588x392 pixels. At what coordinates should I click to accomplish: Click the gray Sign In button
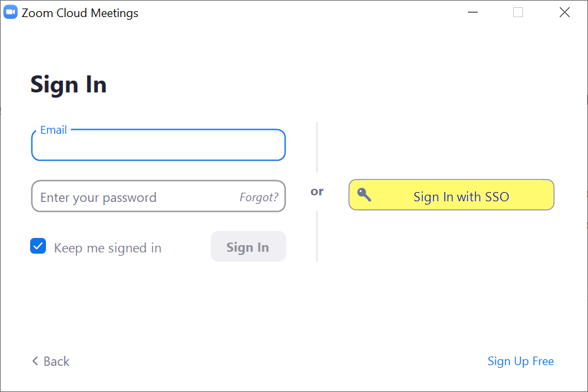point(248,246)
